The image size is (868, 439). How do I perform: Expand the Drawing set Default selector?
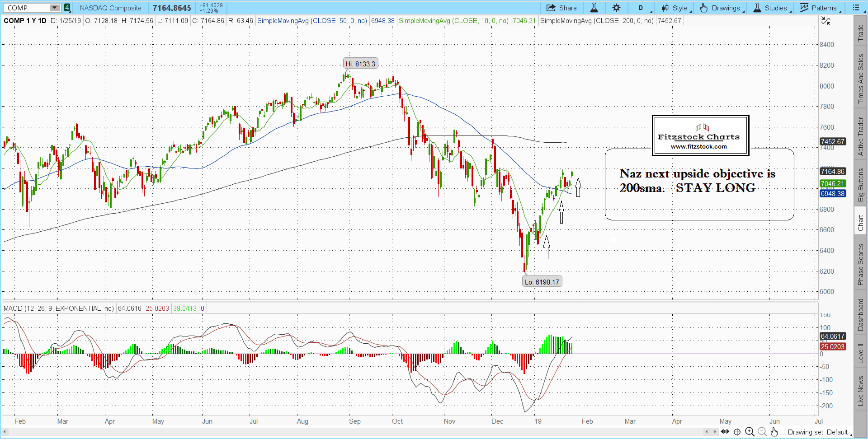click(818, 432)
